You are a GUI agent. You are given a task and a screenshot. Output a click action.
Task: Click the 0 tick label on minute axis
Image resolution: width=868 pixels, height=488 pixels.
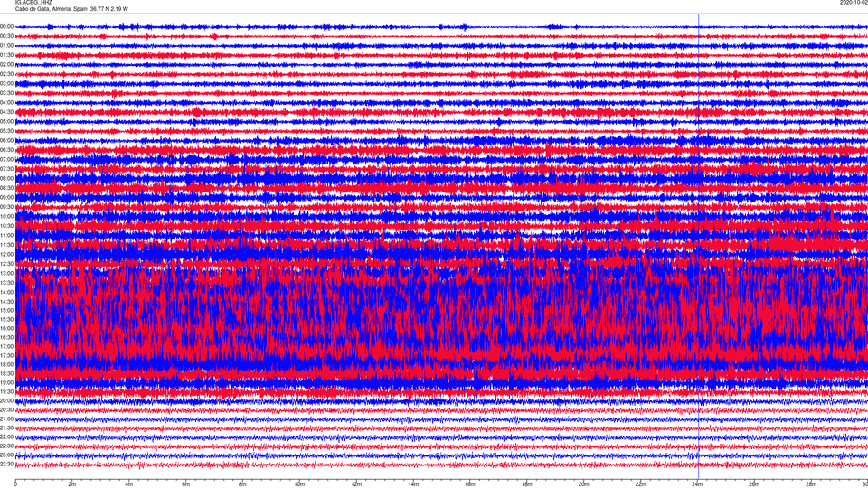[x=15, y=484]
